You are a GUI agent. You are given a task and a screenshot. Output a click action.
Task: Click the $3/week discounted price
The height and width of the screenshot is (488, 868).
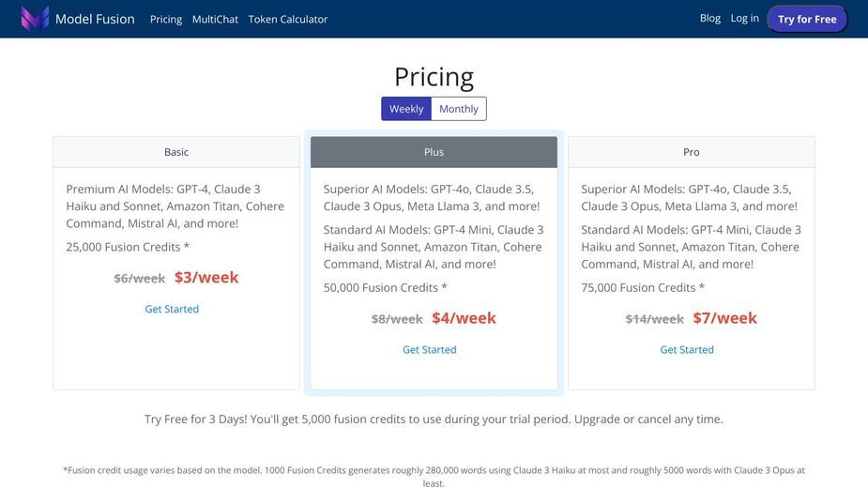coord(206,277)
